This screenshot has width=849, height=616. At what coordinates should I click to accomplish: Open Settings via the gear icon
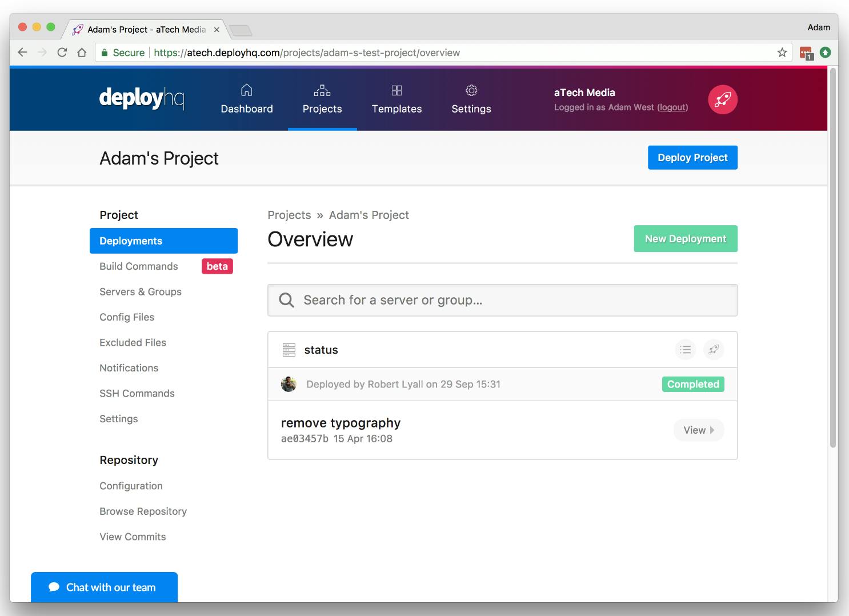coord(471,90)
